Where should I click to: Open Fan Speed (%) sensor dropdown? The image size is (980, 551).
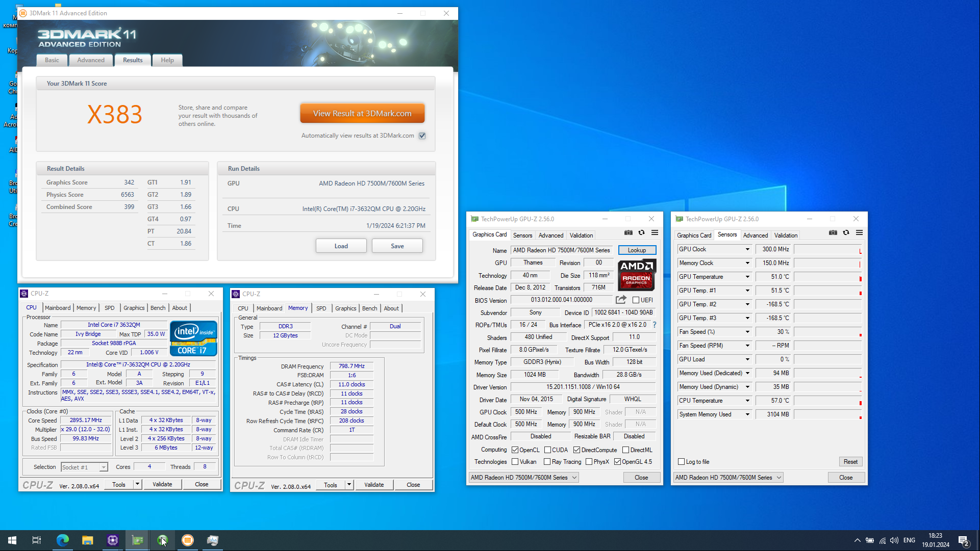747,332
